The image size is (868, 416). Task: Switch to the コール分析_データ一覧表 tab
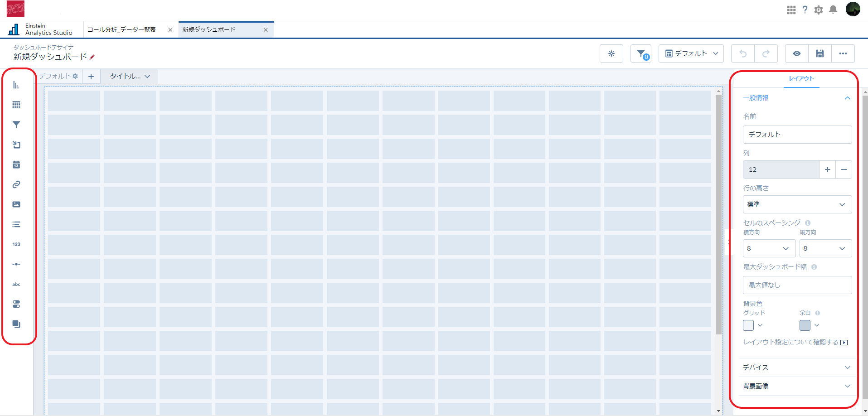click(122, 30)
